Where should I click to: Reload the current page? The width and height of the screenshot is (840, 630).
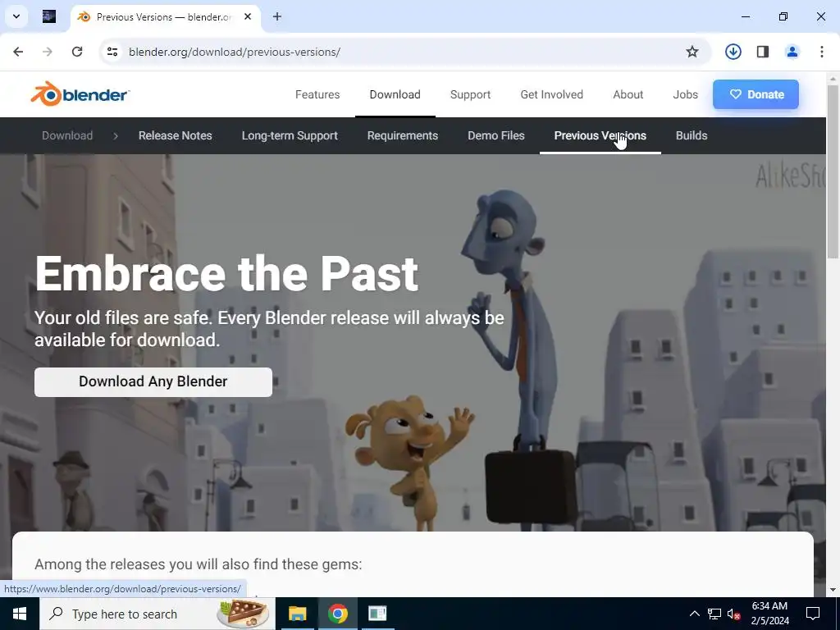coord(77,52)
